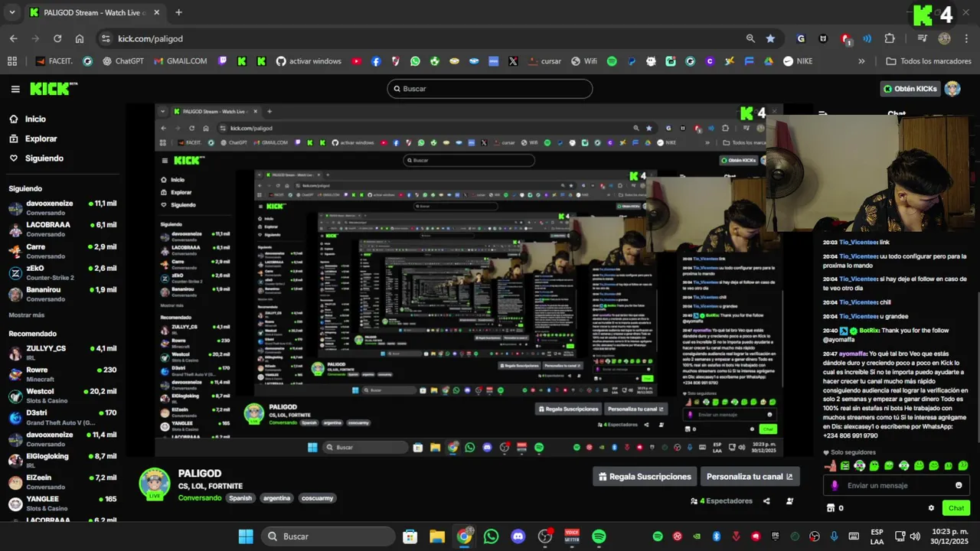Click the address bar with kick.com/paligod
This screenshot has width=980, height=551.
[429, 38]
